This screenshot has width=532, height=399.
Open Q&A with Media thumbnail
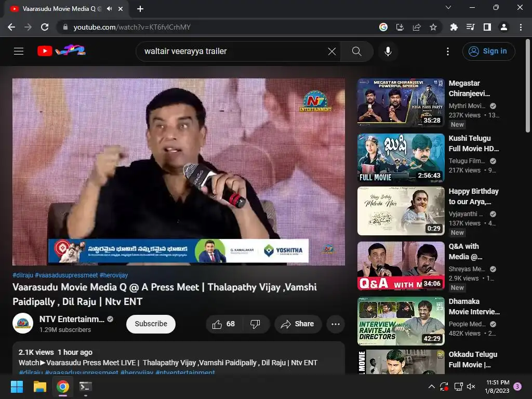[401, 265]
